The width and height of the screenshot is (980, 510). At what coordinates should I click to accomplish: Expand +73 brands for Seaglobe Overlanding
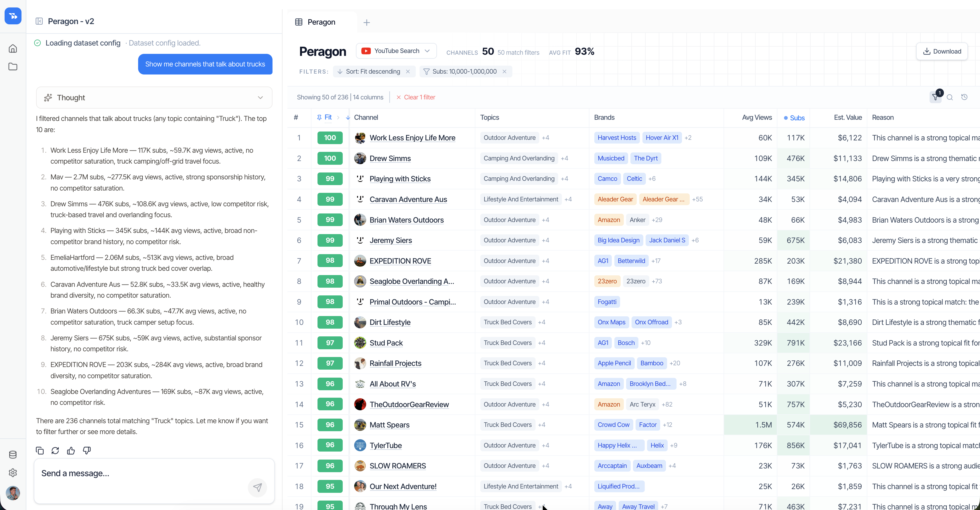point(657,281)
